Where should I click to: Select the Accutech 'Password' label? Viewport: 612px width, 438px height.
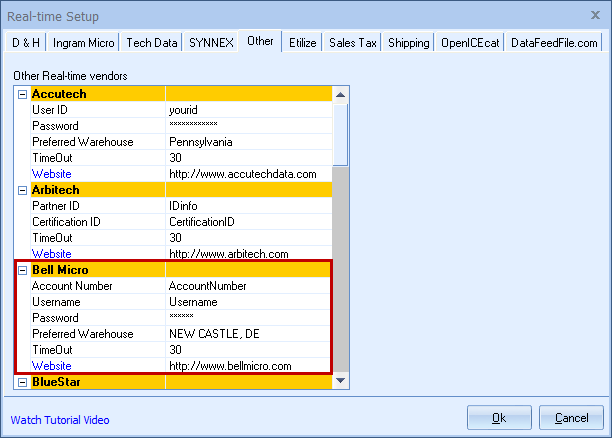[x=55, y=126]
